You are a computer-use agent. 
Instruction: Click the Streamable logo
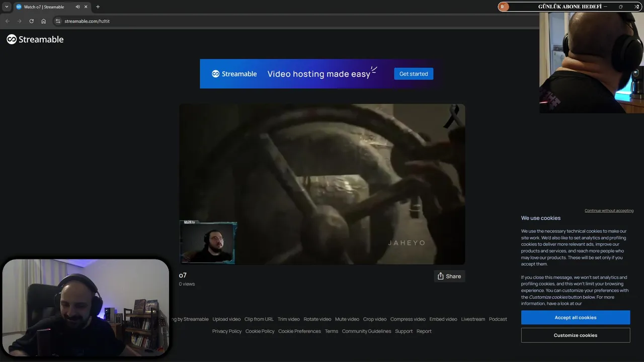point(35,39)
